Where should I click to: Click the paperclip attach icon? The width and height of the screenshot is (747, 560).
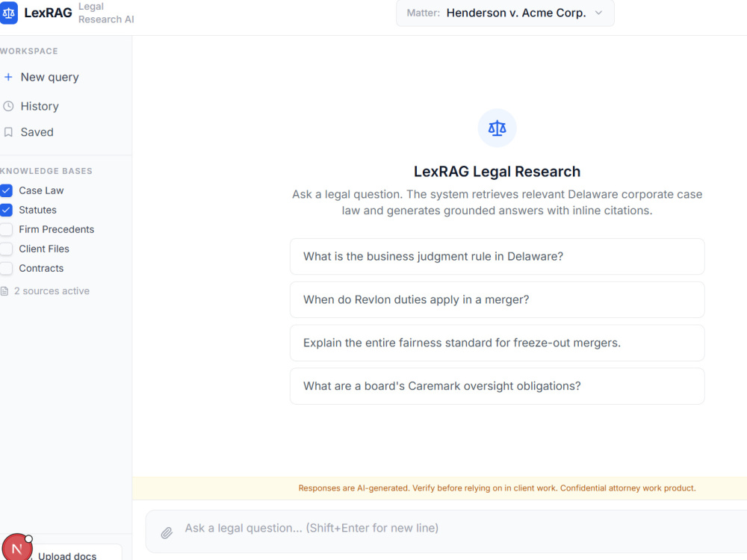coord(167,533)
